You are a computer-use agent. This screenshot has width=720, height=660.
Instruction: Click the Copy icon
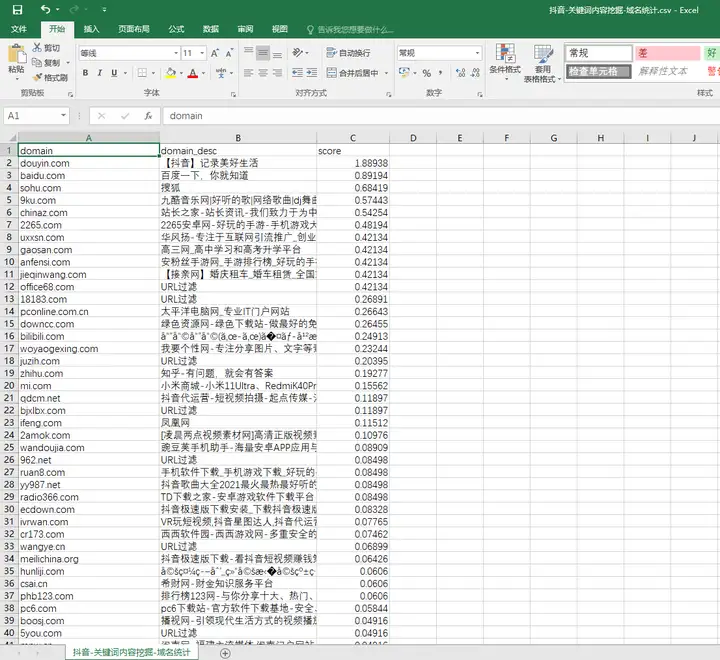[x=37, y=62]
